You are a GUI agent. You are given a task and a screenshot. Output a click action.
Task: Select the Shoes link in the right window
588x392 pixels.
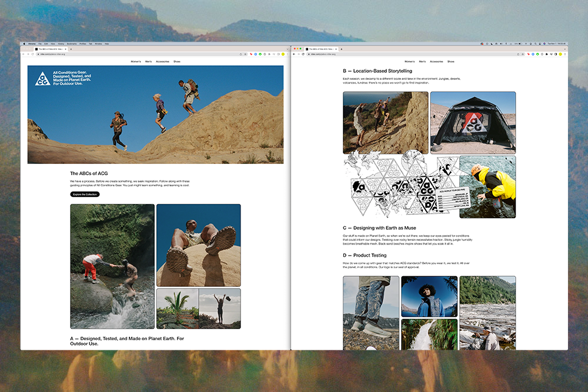451,61
